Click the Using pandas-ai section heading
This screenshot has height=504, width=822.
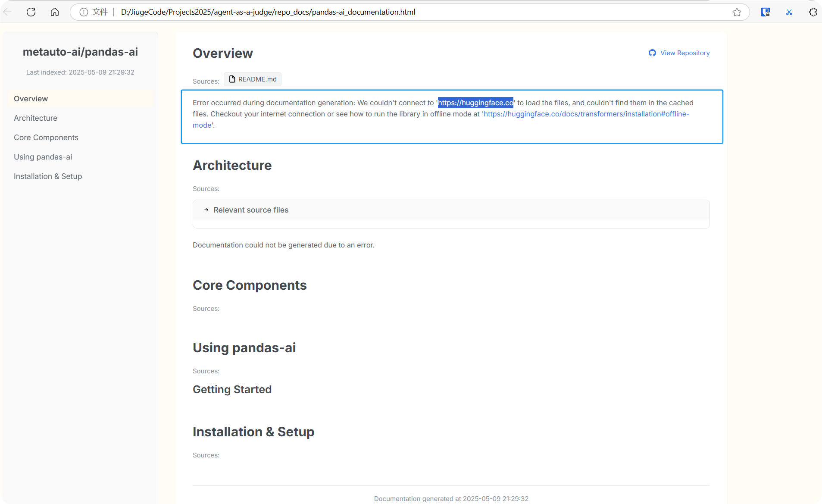[x=244, y=348]
